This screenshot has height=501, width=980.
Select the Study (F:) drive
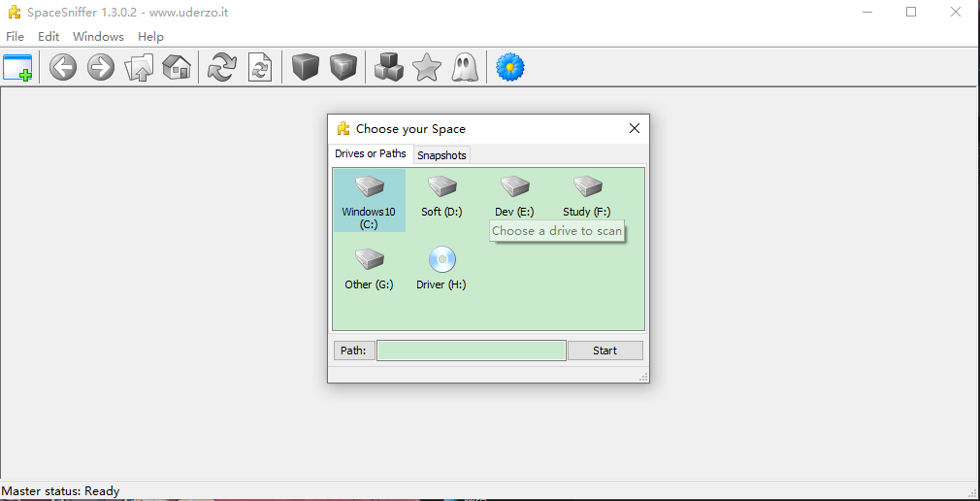(x=587, y=197)
